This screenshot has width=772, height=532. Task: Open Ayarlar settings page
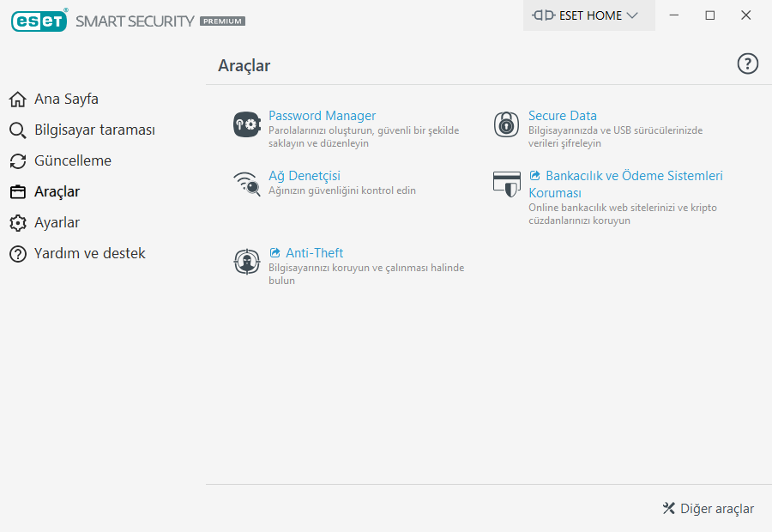point(57,223)
